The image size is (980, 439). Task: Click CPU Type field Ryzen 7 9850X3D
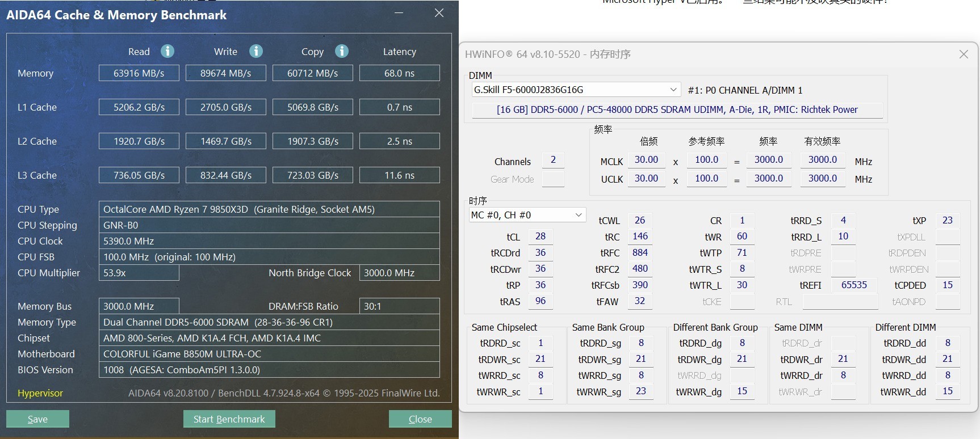click(x=269, y=209)
